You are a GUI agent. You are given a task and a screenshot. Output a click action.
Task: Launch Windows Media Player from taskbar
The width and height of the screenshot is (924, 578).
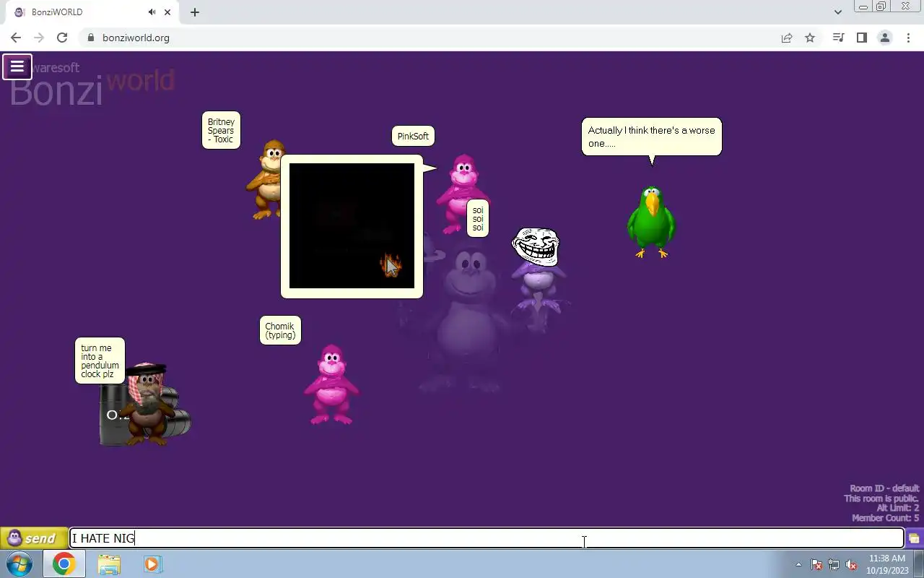coord(152,564)
